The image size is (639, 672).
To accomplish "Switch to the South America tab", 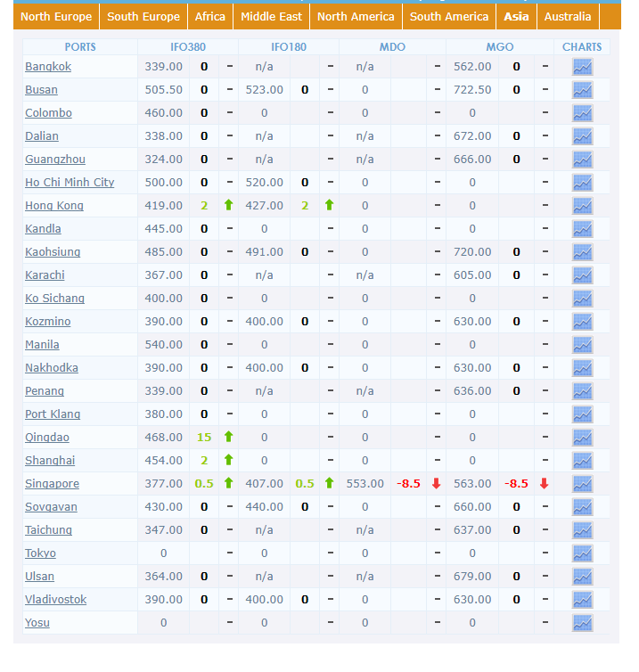I will click(449, 17).
